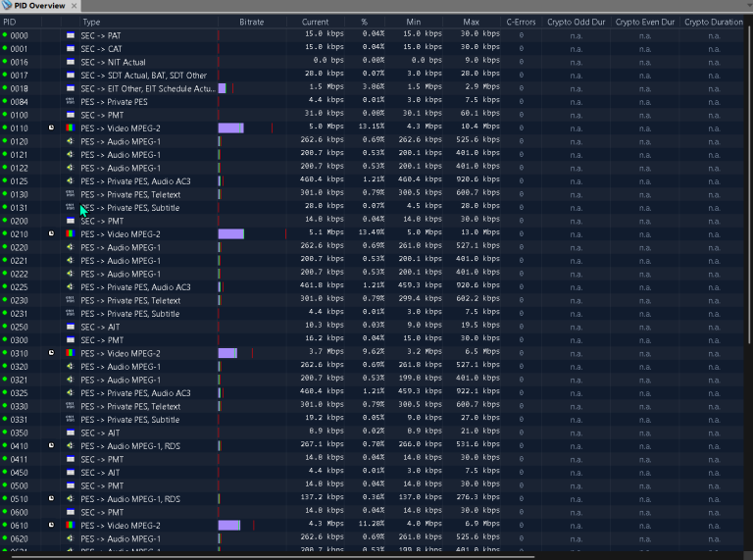Click the clock marker of PID 0610
This screenshot has height=560, width=753.
(51, 525)
